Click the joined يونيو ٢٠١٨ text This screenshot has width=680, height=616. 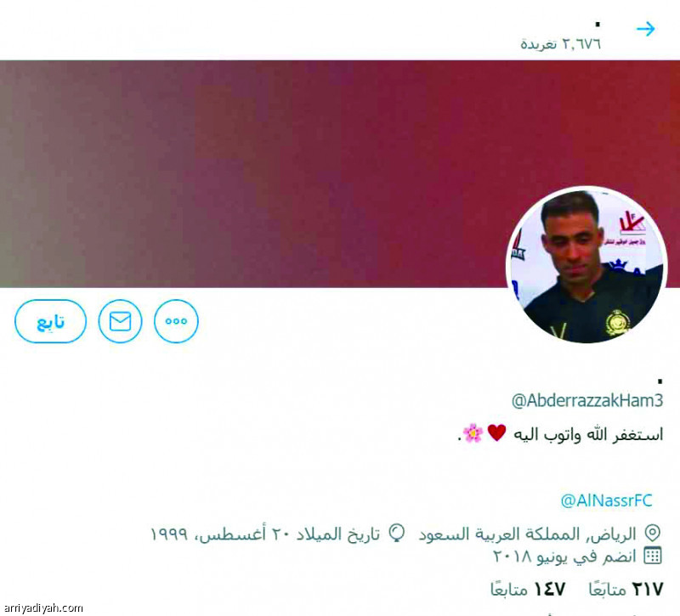coord(564,556)
